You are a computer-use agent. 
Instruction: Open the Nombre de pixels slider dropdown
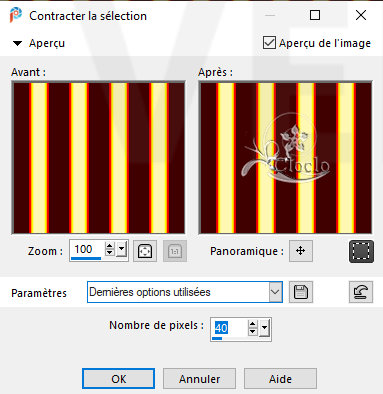point(264,328)
